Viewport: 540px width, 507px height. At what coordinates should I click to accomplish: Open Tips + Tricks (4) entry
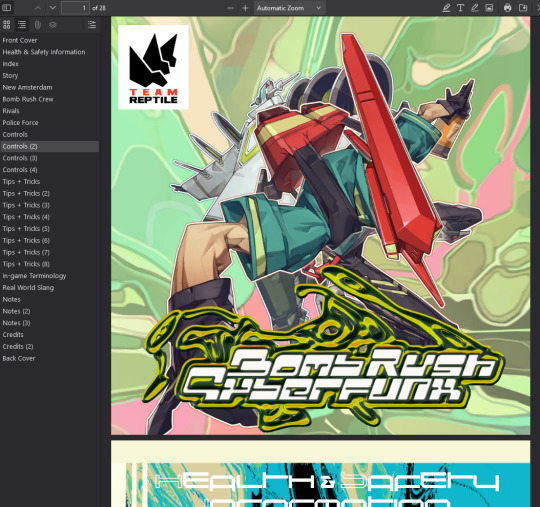coord(26,217)
